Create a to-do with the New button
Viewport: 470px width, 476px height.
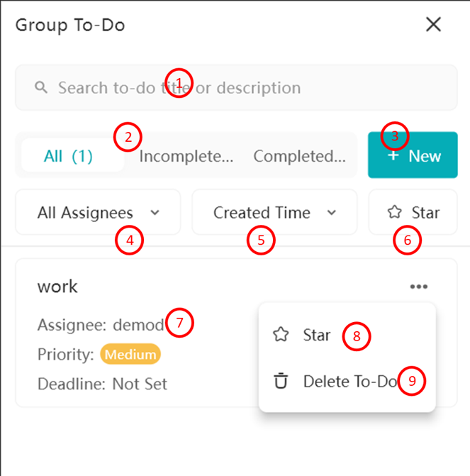[x=413, y=155]
